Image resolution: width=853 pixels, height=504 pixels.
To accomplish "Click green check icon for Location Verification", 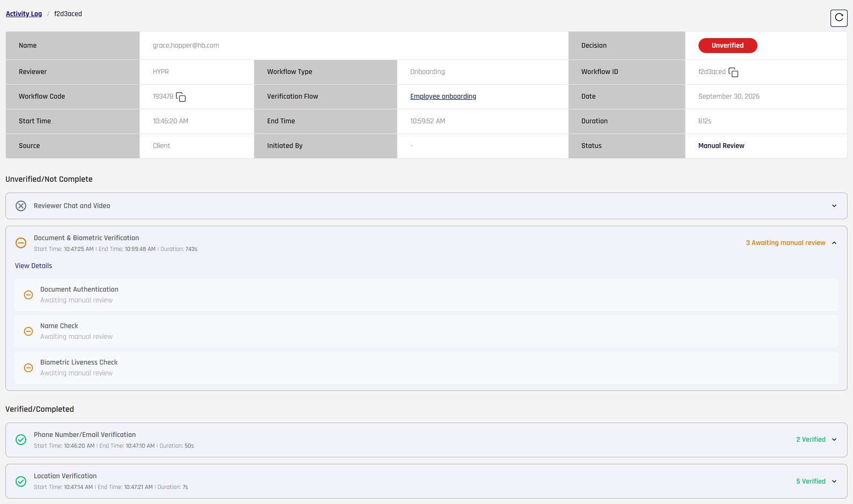I will click(21, 481).
